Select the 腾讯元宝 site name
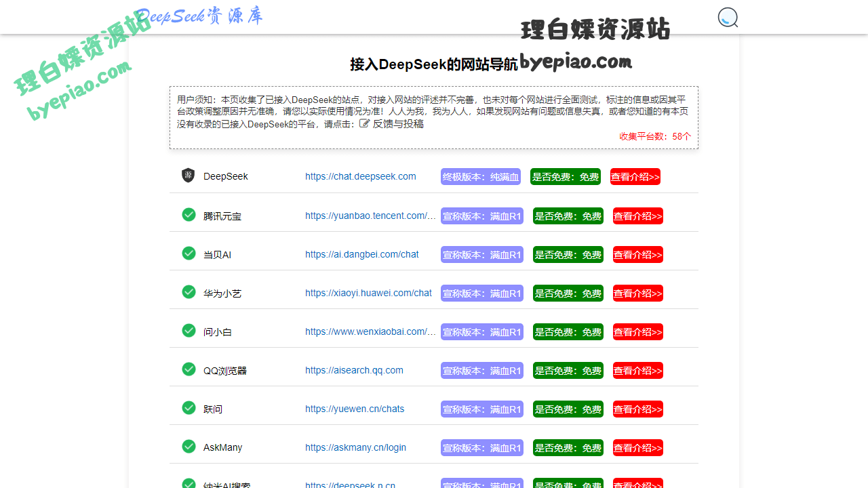Viewport: 868px width, 488px height. click(x=222, y=216)
